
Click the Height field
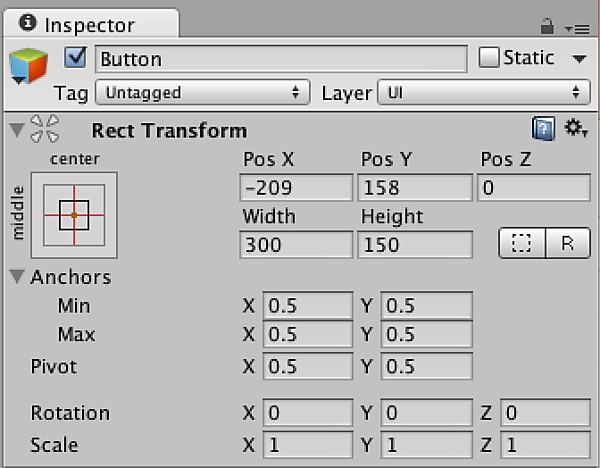point(415,245)
